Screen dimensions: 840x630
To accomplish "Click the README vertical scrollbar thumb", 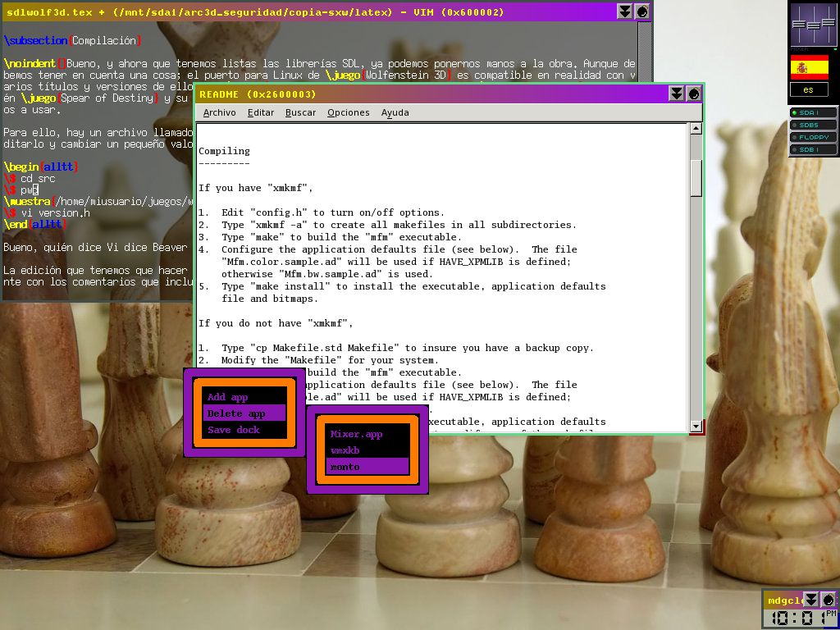I will coord(696,177).
